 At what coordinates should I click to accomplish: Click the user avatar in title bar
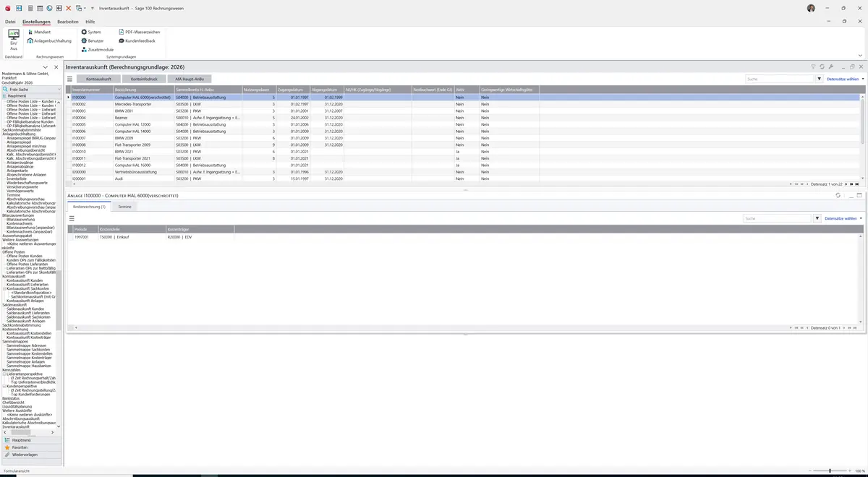tap(811, 8)
